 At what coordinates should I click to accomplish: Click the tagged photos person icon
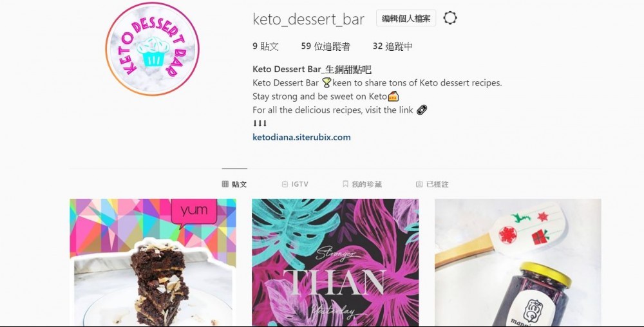(x=419, y=184)
